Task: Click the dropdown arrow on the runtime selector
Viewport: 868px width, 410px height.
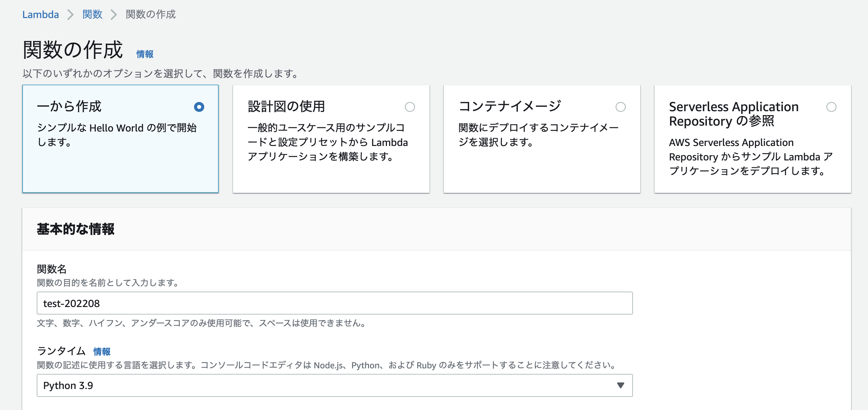Action: tap(620, 385)
